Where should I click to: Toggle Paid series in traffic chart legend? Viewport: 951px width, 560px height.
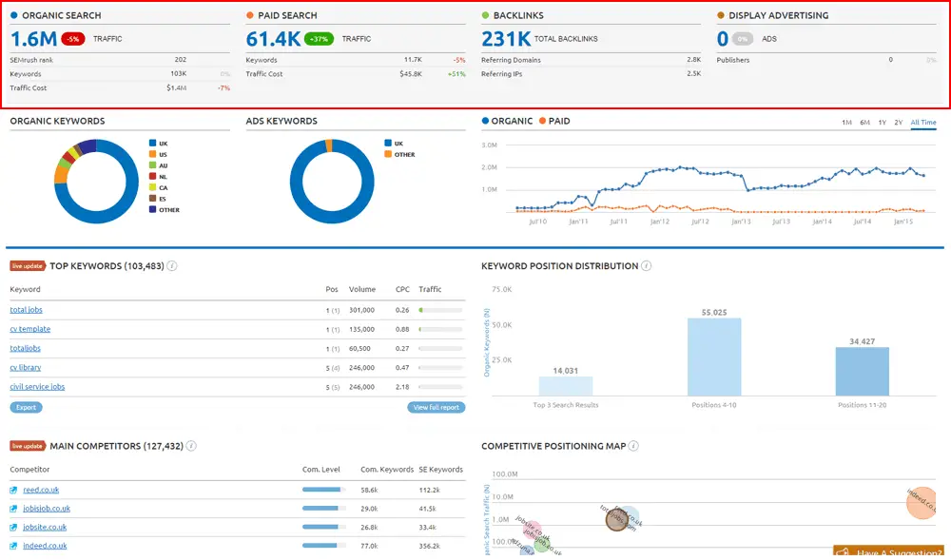[x=554, y=121]
